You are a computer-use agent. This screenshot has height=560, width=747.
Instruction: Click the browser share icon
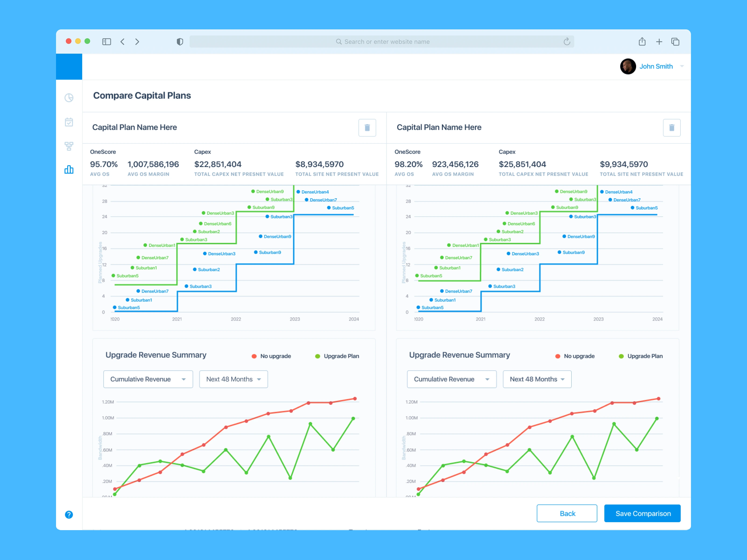pyautogui.click(x=642, y=42)
